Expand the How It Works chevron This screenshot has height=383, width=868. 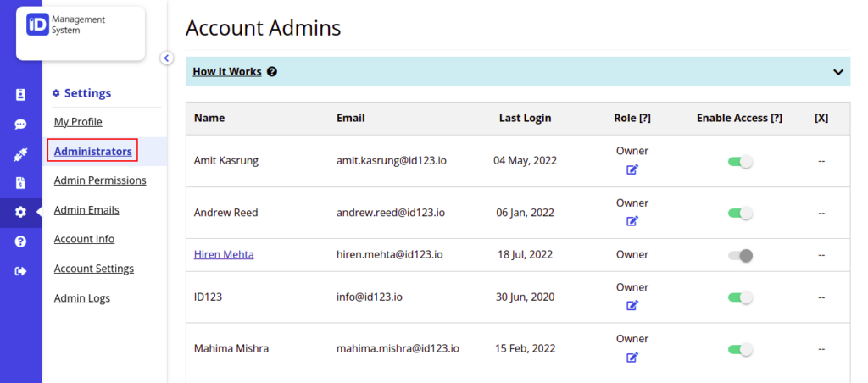tap(838, 72)
